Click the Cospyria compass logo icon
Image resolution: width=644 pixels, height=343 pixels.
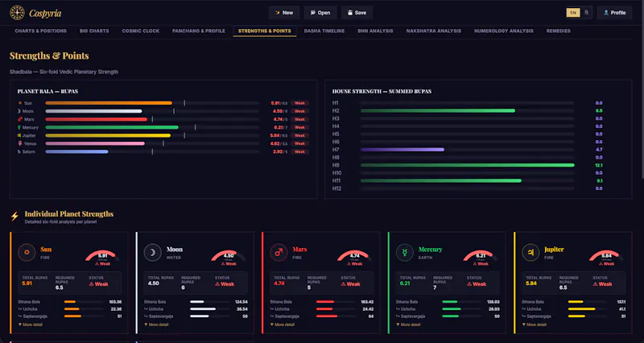click(17, 13)
